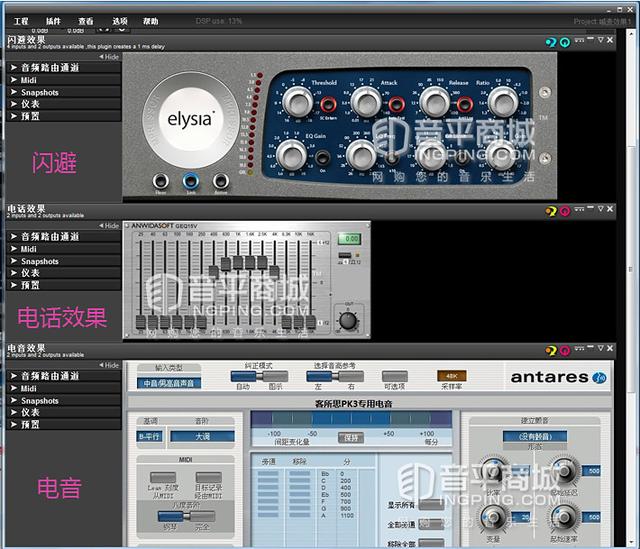Viewport: 640px width, 549px height.
Task: Expand 预置 in 电音效果 panel
Action: [63, 425]
